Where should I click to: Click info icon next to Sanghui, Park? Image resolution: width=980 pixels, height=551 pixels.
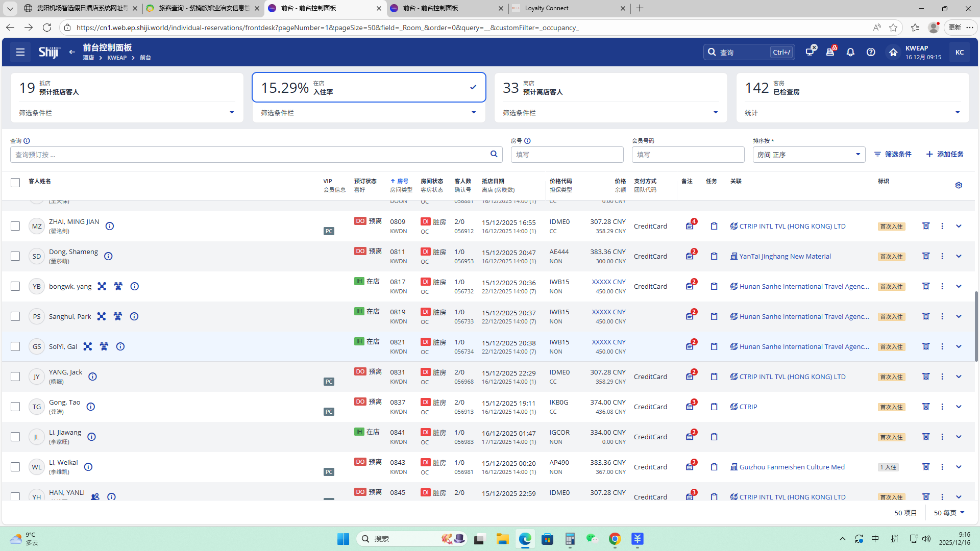134,316
